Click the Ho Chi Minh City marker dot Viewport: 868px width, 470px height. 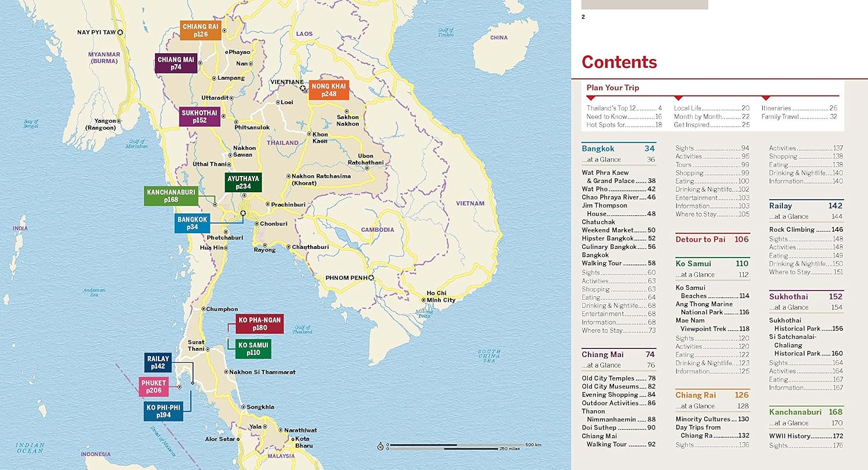424,300
